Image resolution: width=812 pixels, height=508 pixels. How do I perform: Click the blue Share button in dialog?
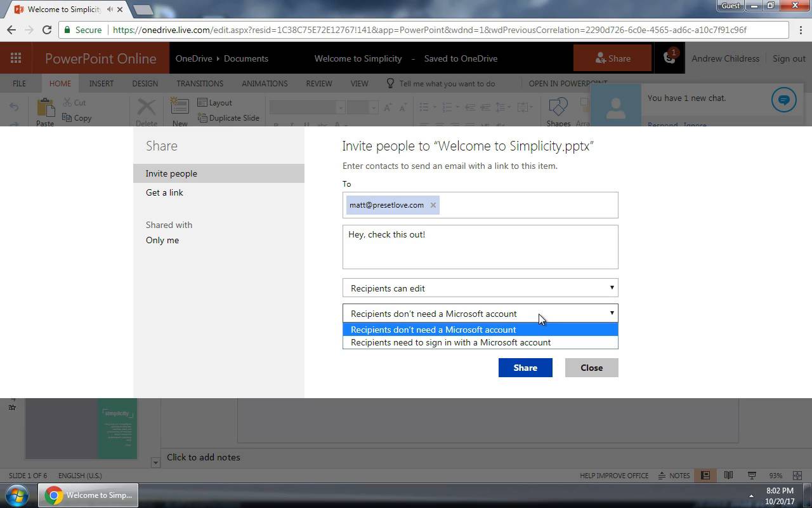coord(525,368)
